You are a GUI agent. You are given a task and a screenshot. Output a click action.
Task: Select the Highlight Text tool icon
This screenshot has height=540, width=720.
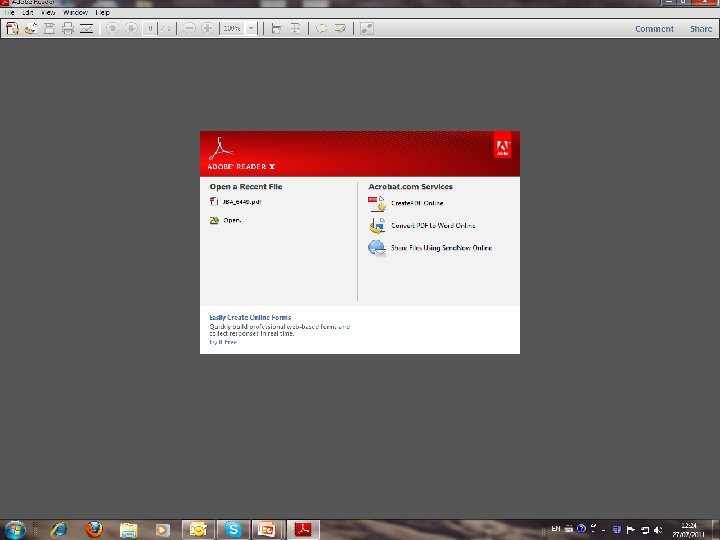[340, 28]
